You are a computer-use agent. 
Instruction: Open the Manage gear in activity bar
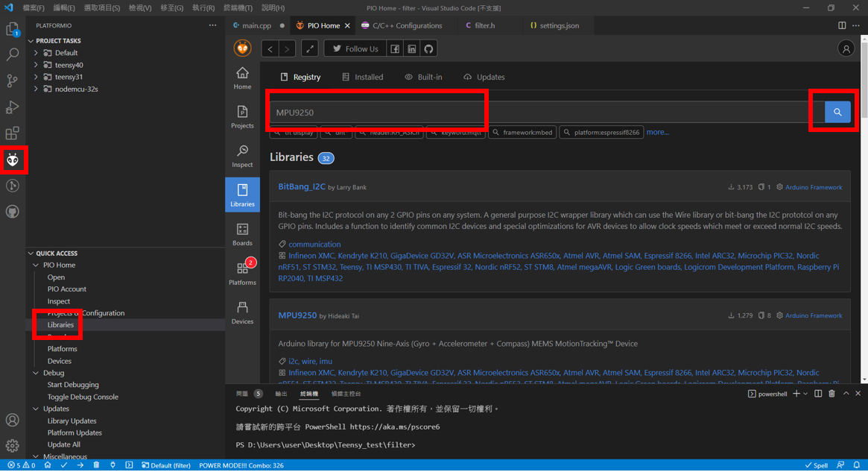click(x=12, y=445)
